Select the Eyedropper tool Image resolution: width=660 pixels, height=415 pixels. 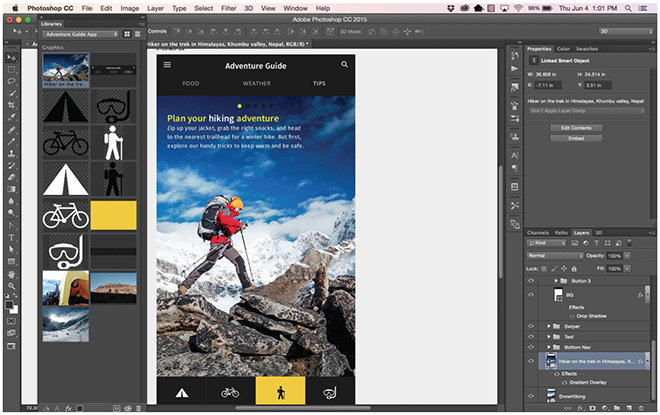(11, 117)
